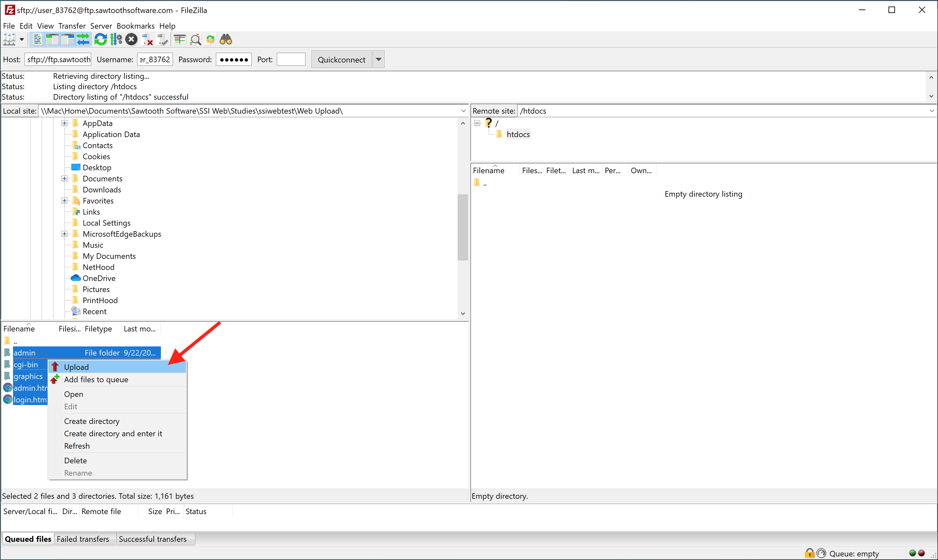Expand the MicrosoftEdgeBackups folder node

coord(64,234)
